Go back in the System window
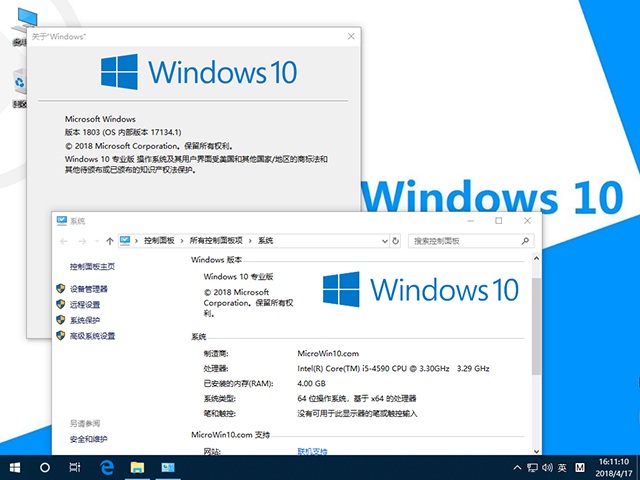Image resolution: width=640 pixels, height=480 pixels. pos(64,241)
